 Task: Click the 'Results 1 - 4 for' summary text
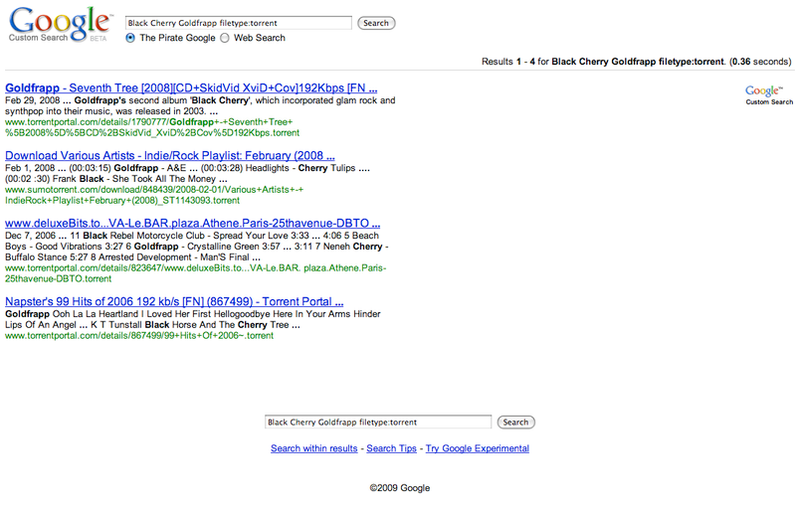tap(636, 62)
